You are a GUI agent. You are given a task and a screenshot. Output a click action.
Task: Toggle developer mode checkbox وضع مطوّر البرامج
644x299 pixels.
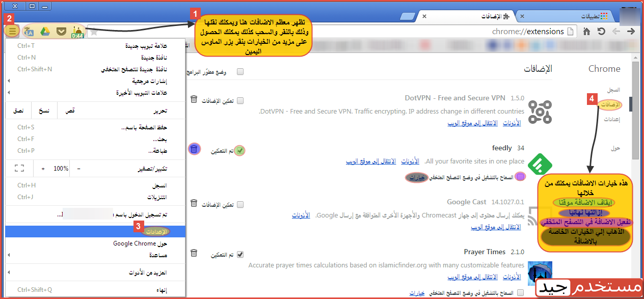(240, 72)
